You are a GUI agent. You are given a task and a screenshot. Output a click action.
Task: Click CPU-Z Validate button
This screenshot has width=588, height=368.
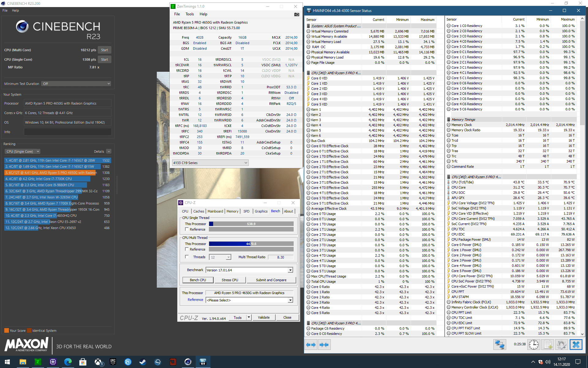point(264,317)
